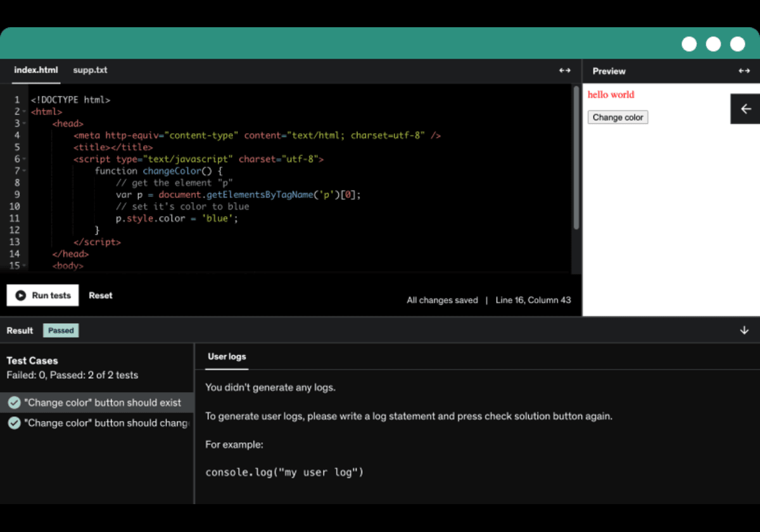Click the checkmark icon on the second test case
Image resolution: width=760 pixels, height=532 pixels.
tap(14, 422)
